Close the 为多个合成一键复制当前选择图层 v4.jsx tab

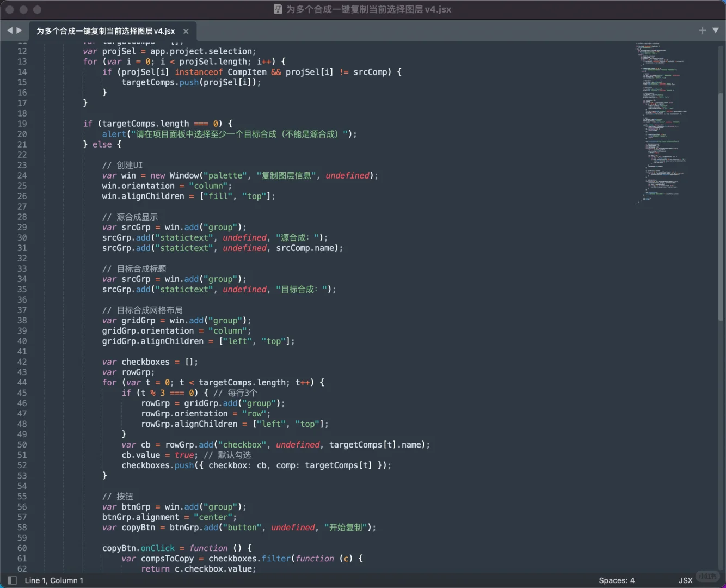tap(186, 32)
